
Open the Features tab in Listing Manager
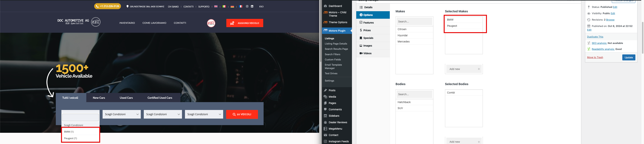click(373, 22)
